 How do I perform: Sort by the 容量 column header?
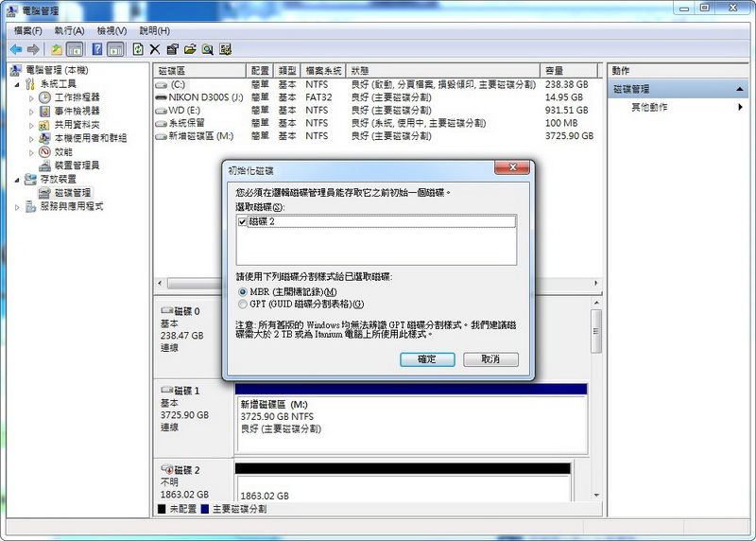pos(570,70)
